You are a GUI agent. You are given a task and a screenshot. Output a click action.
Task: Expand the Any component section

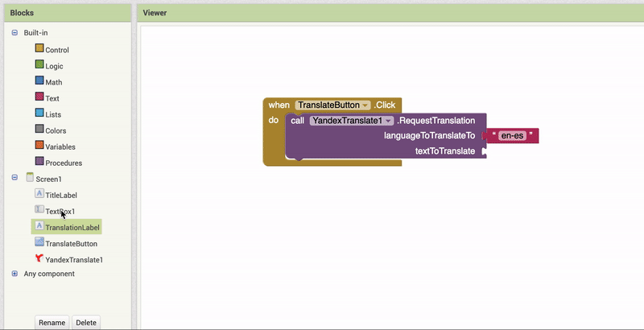coord(14,274)
